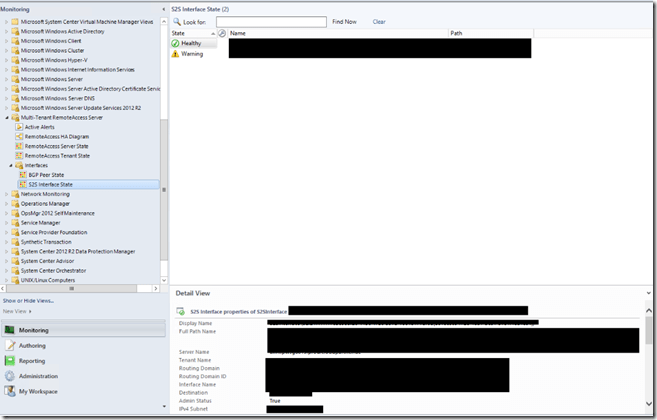Click the yellow Warning state icon

(176, 54)
